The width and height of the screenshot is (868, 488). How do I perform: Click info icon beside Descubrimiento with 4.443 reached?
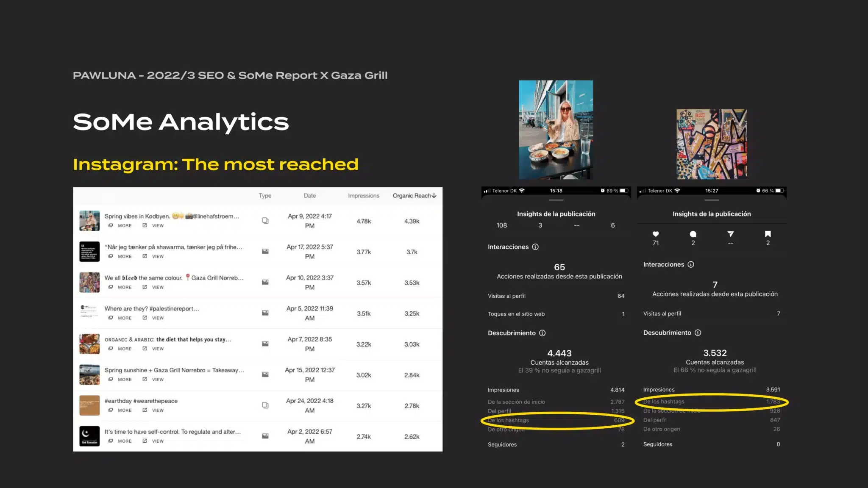tap(542, 333)
